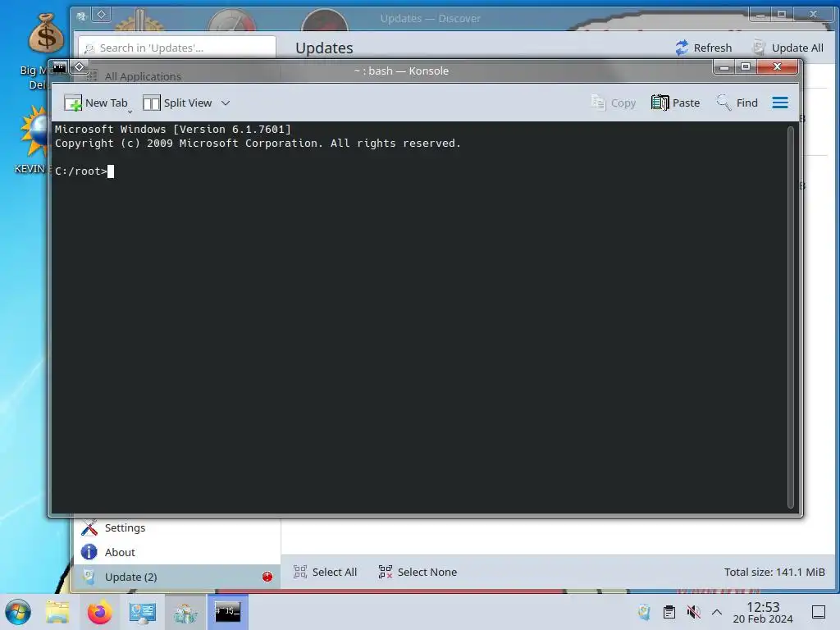Click Copy in the Konsole toolbar
840x630 pixels.
(x=613, y=103)
